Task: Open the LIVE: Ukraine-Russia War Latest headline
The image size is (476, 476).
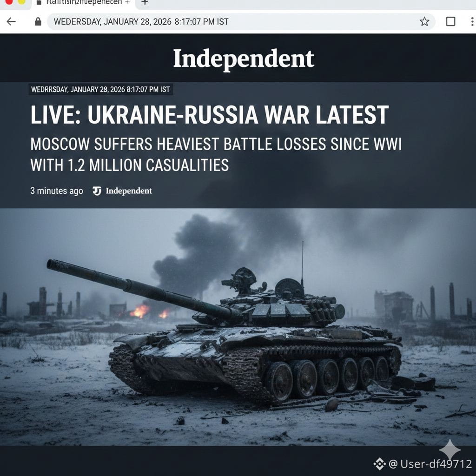Action: pyautogui.click(x=210, y=115)
